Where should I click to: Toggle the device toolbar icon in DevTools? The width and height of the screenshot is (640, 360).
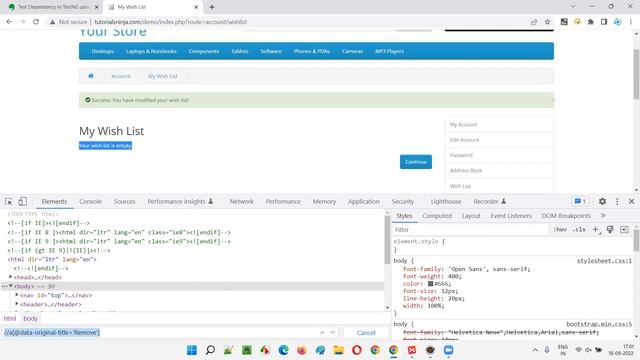click(x=22, y=202)
